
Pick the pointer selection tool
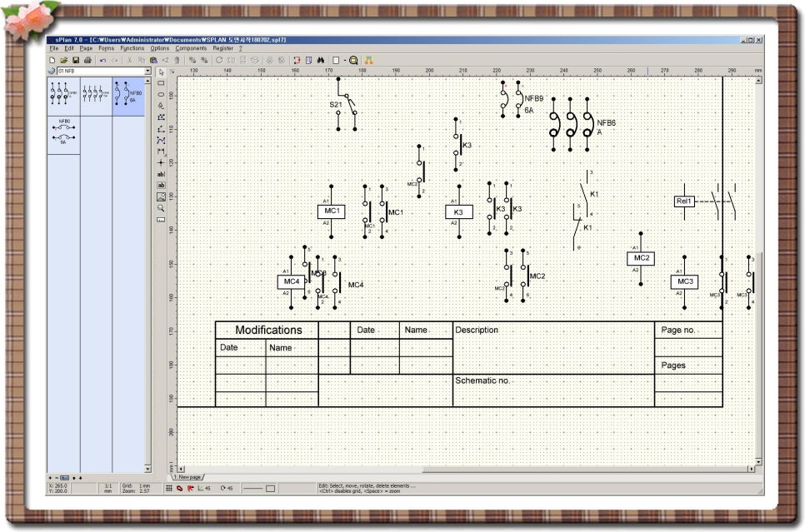161,72
